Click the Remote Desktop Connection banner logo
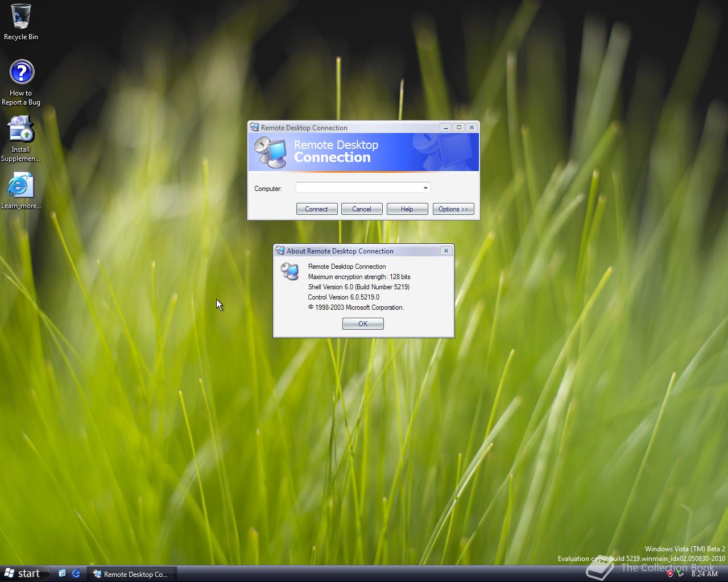 [270, 152]
